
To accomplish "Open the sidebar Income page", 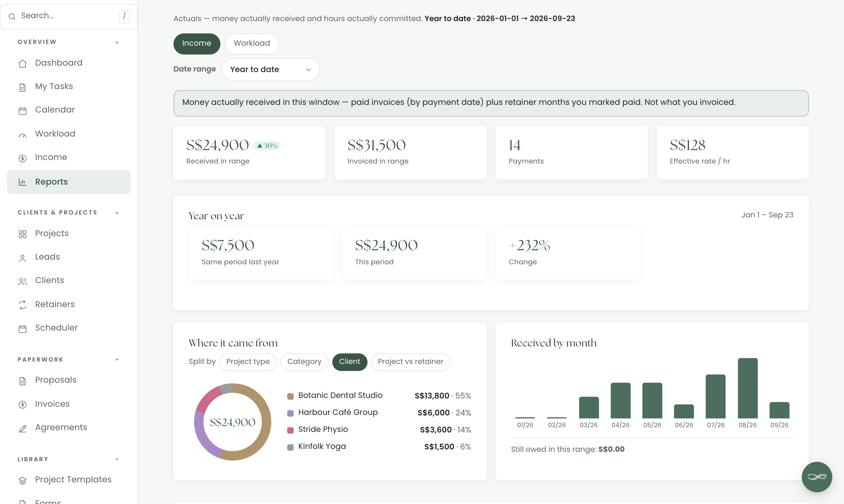I will [x=69, y=157].
